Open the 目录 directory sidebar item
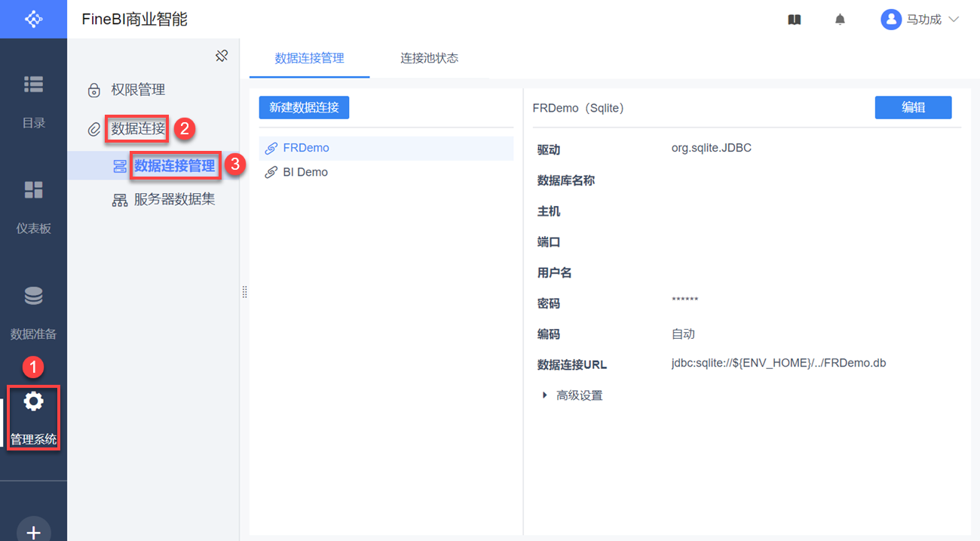This screenshot has width=980, height=541. (x=33, y=101)
